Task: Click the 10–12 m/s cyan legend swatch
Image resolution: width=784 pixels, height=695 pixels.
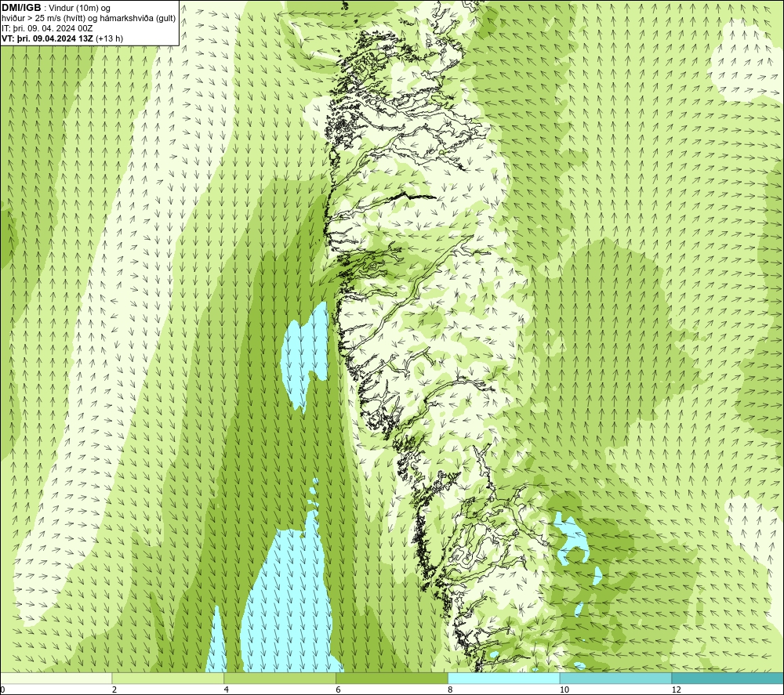Action: pos(616,678)
